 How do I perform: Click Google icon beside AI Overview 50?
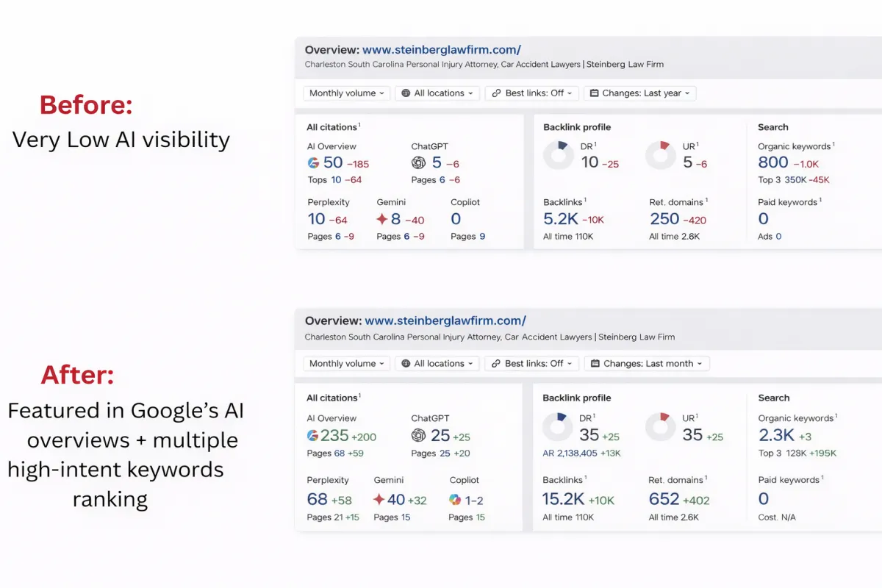[x=314, y=163]
